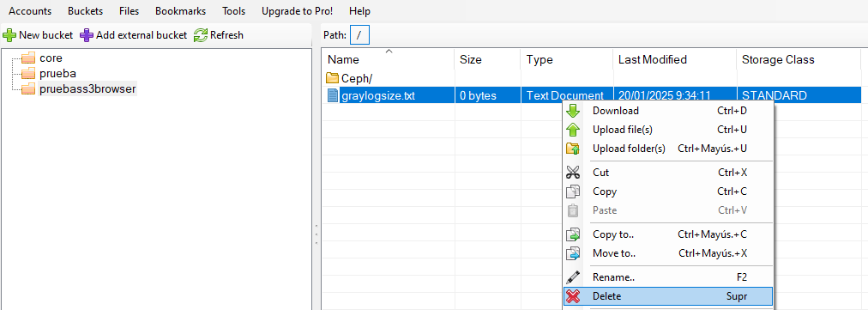Screen dimensions: 868x310
Task: Click the Refresh arrows icon
Action: pos(201,35)
